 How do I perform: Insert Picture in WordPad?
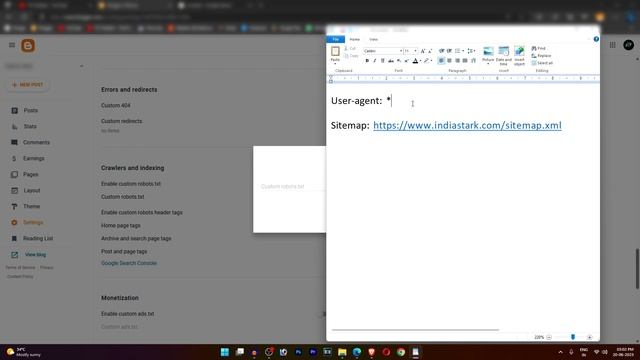coord(488,51)
